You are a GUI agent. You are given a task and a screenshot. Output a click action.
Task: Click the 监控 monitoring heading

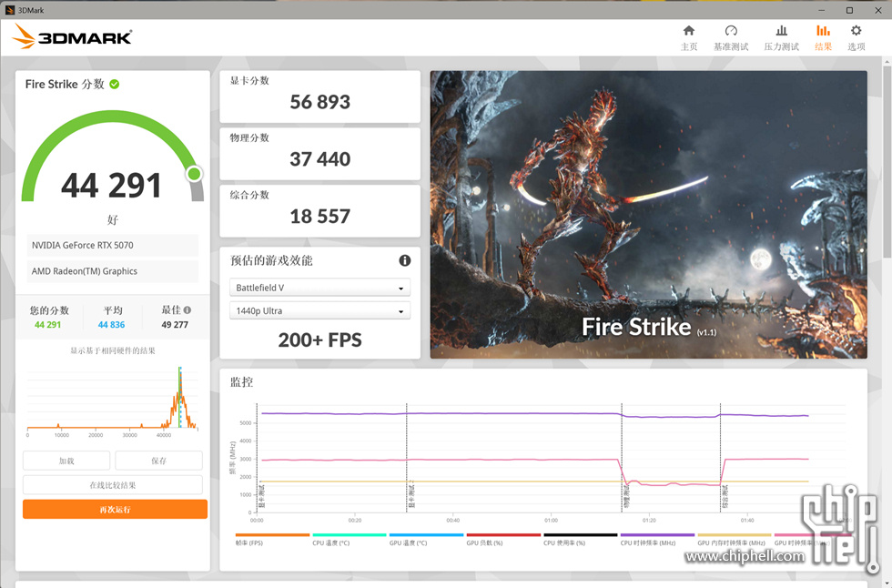coord(242,382)
